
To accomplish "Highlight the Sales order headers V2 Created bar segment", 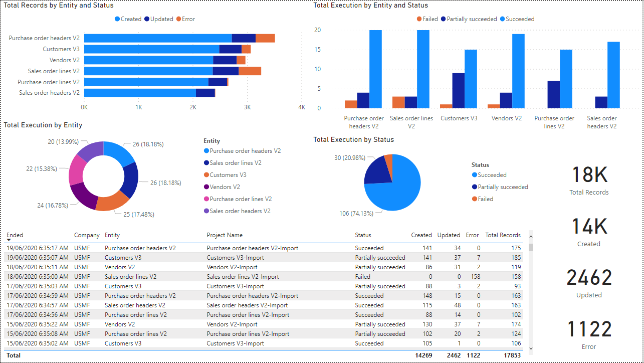I will [x=140, y=93].
